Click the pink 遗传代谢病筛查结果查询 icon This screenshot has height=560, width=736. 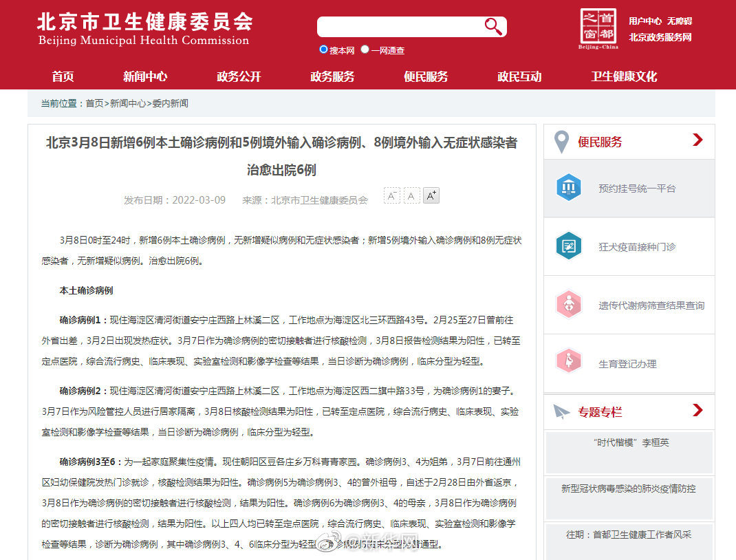point(568,304)
